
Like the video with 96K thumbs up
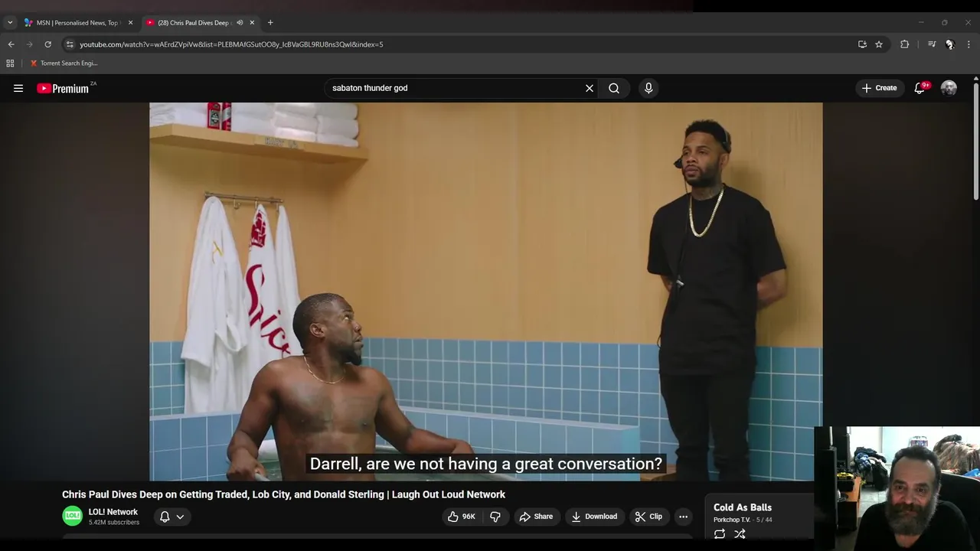462,517
